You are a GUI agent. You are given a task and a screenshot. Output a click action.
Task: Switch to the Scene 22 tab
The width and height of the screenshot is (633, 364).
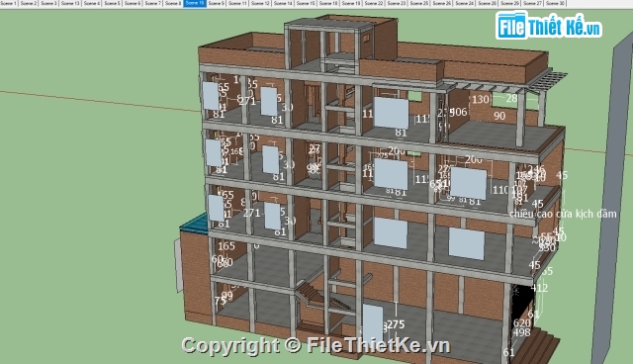374,3
